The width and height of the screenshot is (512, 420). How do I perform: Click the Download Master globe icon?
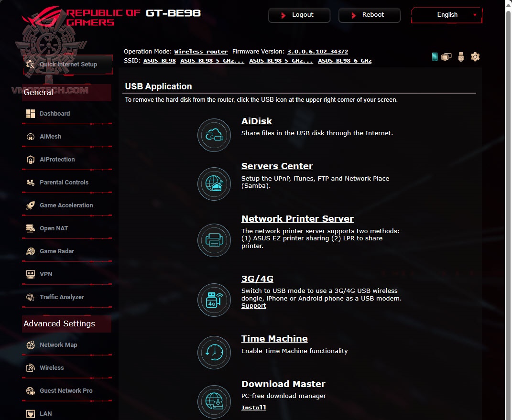[214, 401]
